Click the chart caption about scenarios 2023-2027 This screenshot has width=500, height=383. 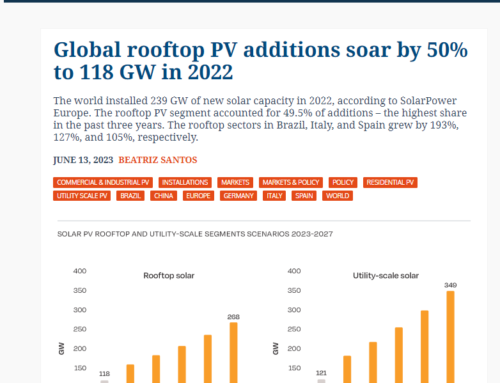coord(195,234)
